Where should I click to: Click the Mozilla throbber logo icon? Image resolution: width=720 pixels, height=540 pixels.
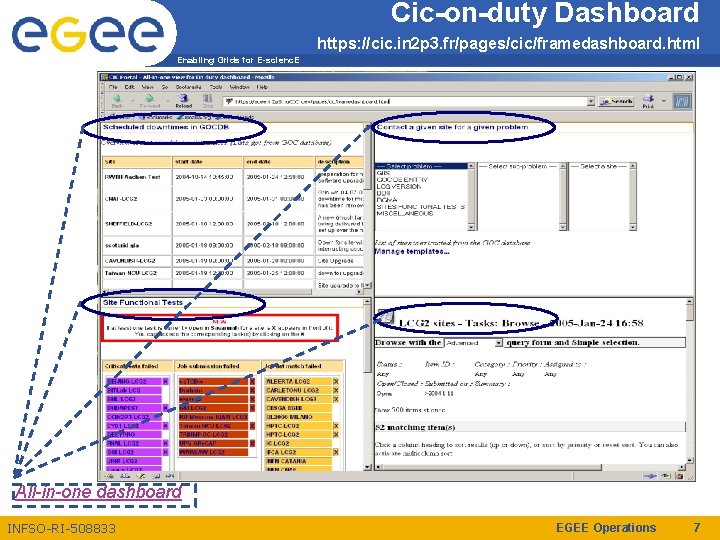coord(682,101)
